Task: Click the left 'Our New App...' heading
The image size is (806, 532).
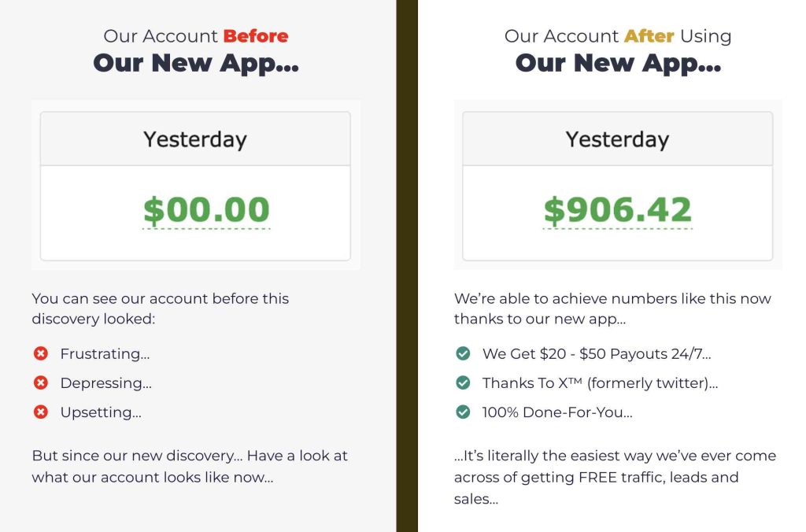Action: tap(196, 63)
